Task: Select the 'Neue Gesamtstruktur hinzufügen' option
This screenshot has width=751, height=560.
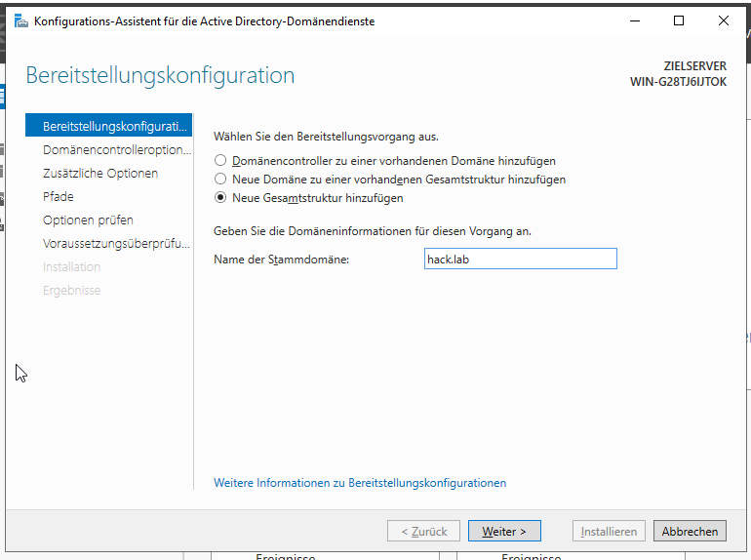Action: point(221,198)
